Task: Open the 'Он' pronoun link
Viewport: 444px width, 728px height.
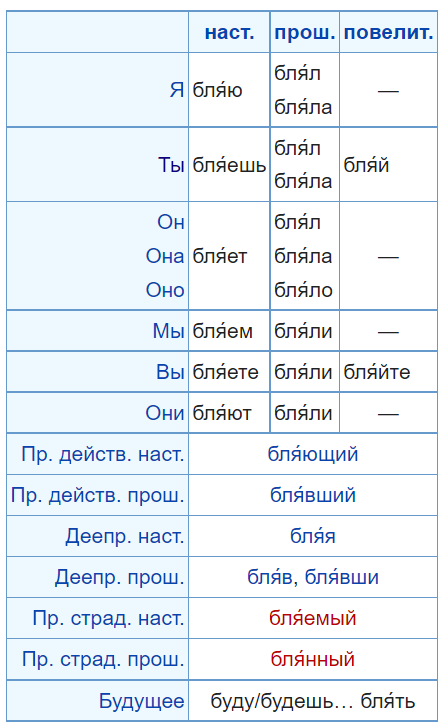Action: (x=171, y=222)
